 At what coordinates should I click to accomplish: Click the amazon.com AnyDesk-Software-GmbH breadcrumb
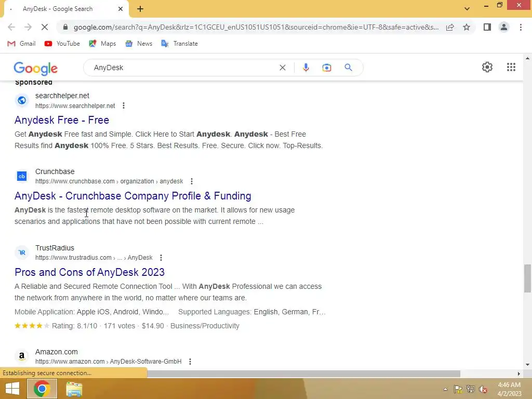108,362
